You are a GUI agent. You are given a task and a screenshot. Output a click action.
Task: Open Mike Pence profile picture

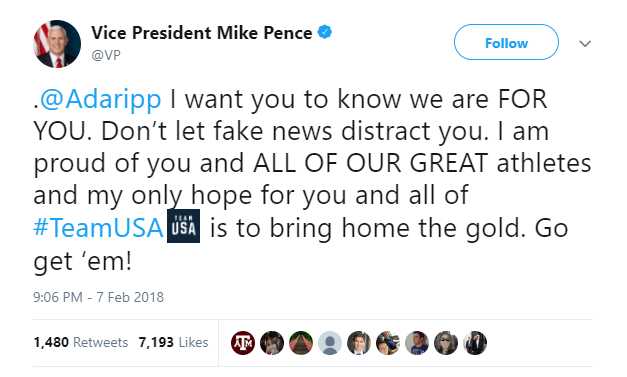click(x=57, y=44)
